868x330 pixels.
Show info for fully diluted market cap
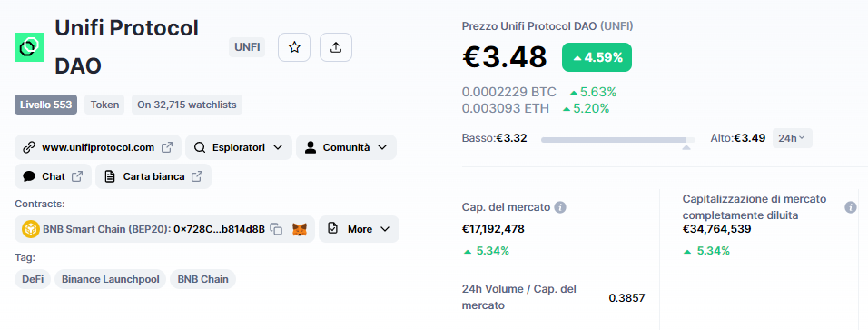[x=850, y=207]
